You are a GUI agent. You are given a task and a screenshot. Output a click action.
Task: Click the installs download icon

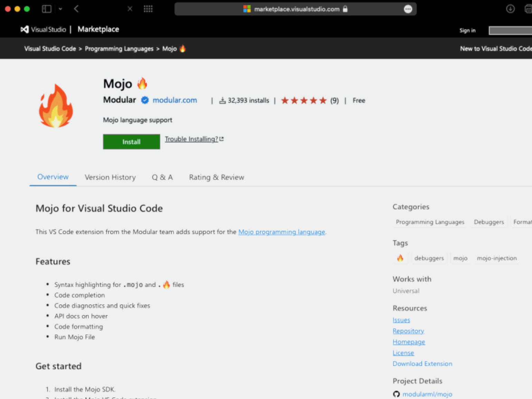click(x=222, y=101)
